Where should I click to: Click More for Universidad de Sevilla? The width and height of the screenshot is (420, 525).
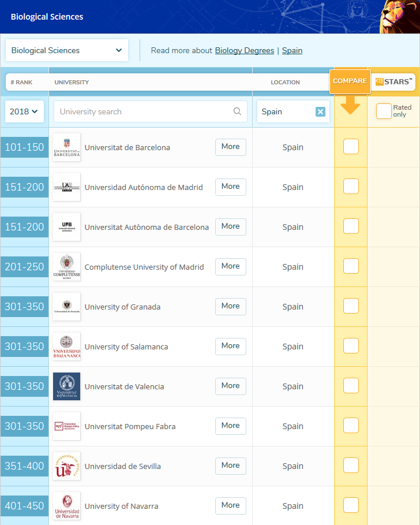[231, 466]
